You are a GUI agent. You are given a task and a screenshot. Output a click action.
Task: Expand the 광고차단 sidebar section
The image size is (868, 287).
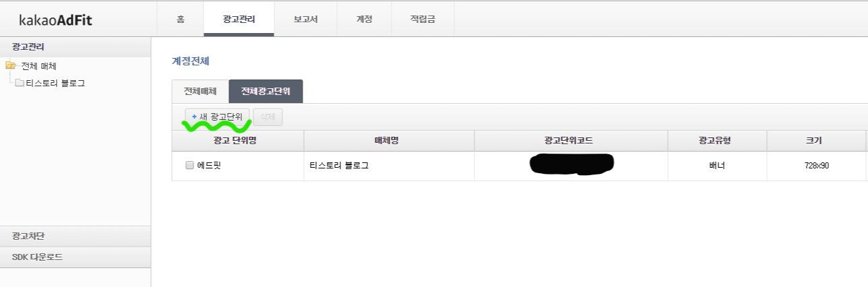pyautogui.click(x=75, y=236)
